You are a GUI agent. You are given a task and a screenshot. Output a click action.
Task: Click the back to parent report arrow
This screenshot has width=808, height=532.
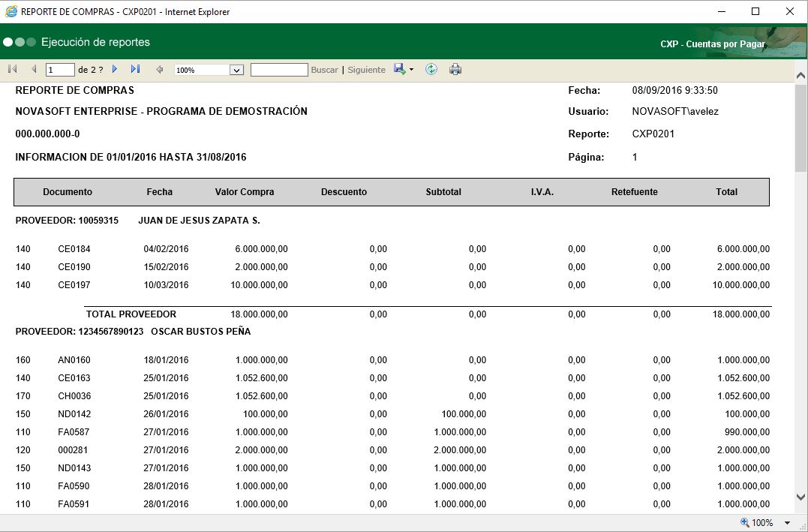tap(159, 70)
